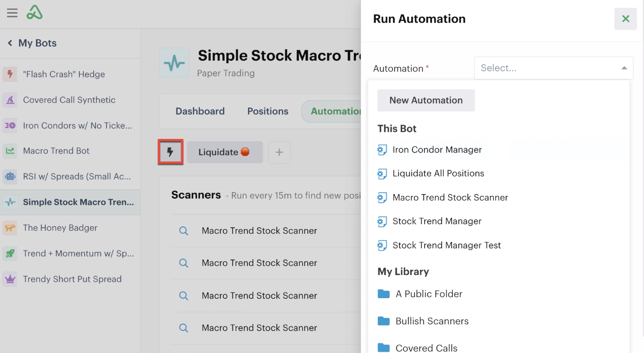Screen dimensions: 644x353
Task: Click the Bullish Scanners folder icon
Action: pos(383,321)
